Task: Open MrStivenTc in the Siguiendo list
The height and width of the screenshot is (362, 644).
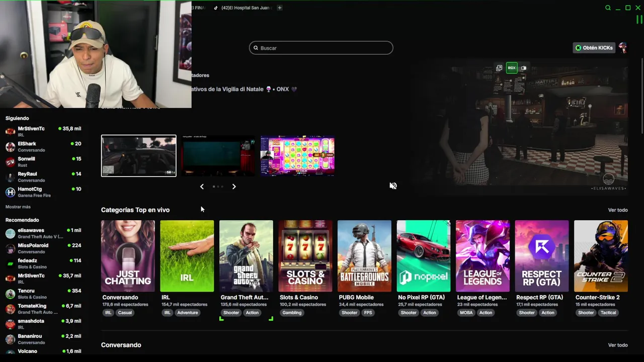Action: pos(43,131)
